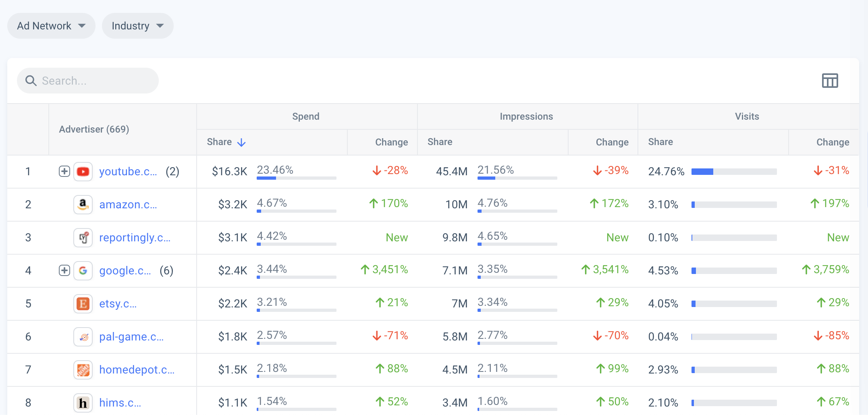
Task: Open the google.c... advertiser link
Action: 125,271
